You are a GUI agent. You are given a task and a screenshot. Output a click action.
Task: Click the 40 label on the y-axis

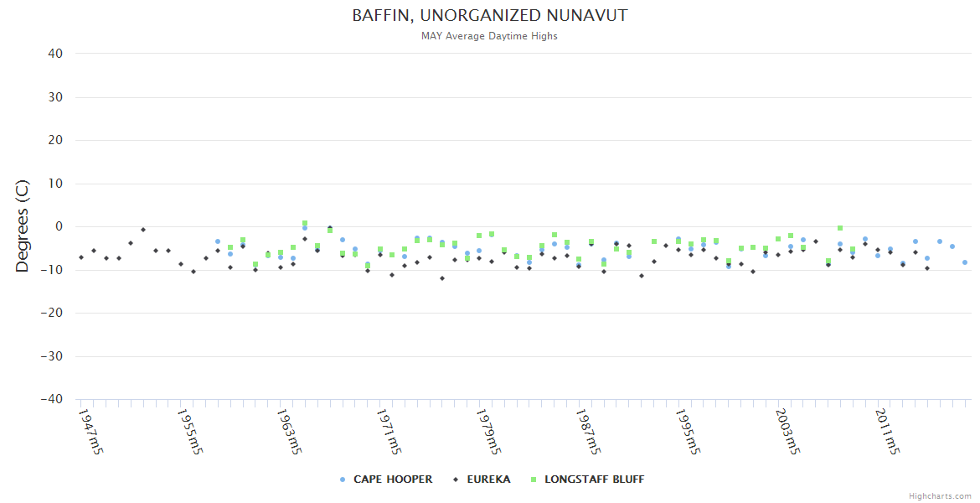56,54
